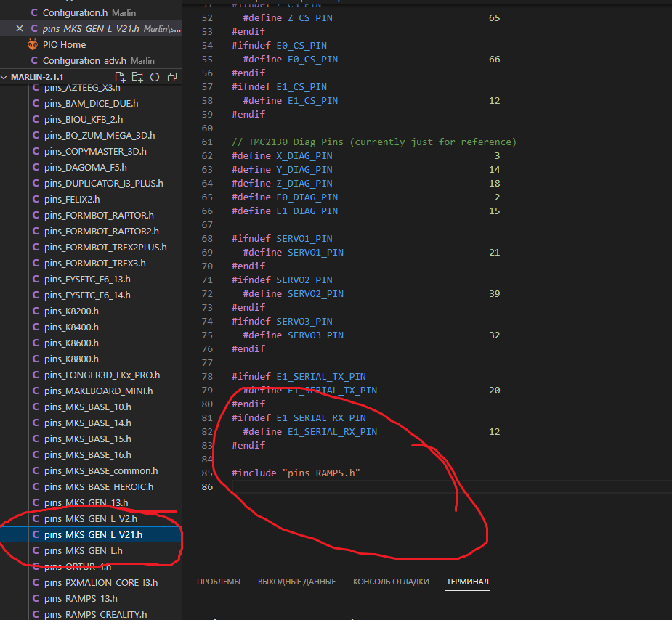
Task: Close the pins_MKS_GEN_L_V21.h open editor
Action: (x=20, y=28)
